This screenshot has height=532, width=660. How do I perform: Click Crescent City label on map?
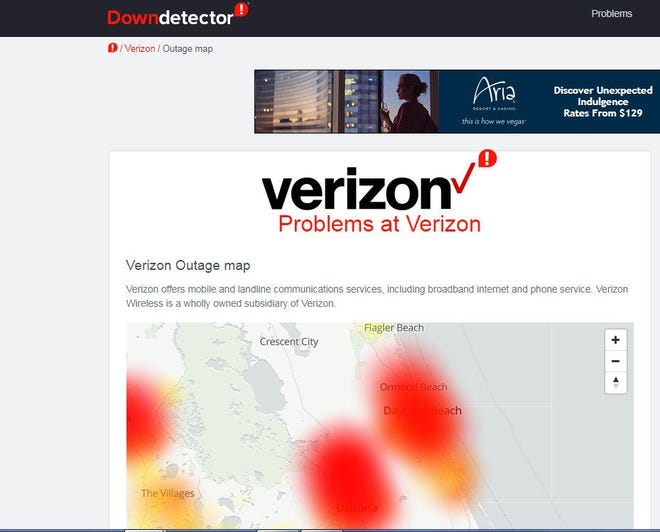pos(289,342)
